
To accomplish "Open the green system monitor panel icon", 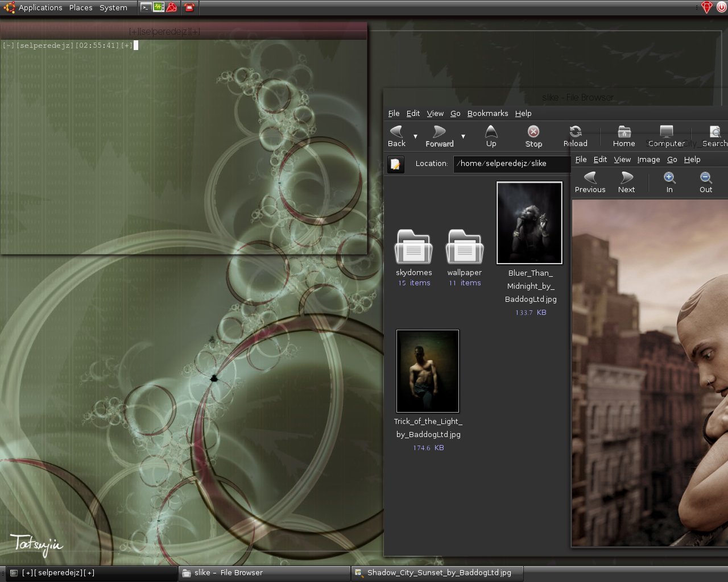I will (159, 7).
